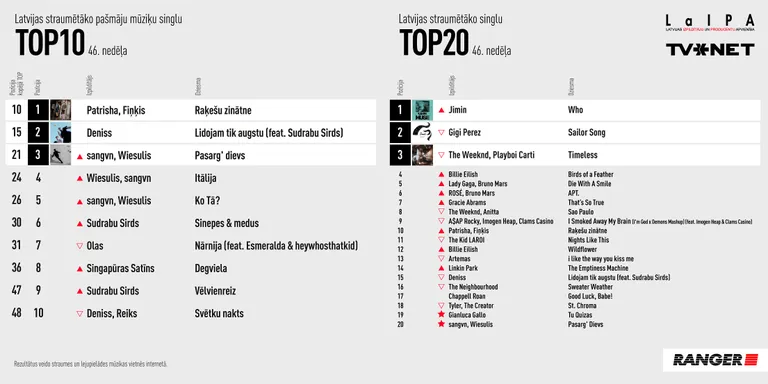
Task: Click red star next to sangvn, Wiesulis in TOP20
Action: coord(441,324)
